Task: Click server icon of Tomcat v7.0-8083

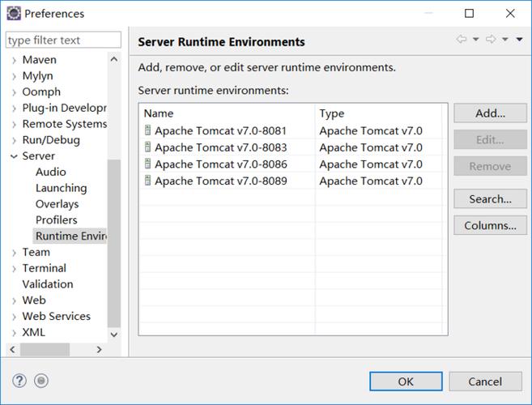Action: (x=147, y=147)
